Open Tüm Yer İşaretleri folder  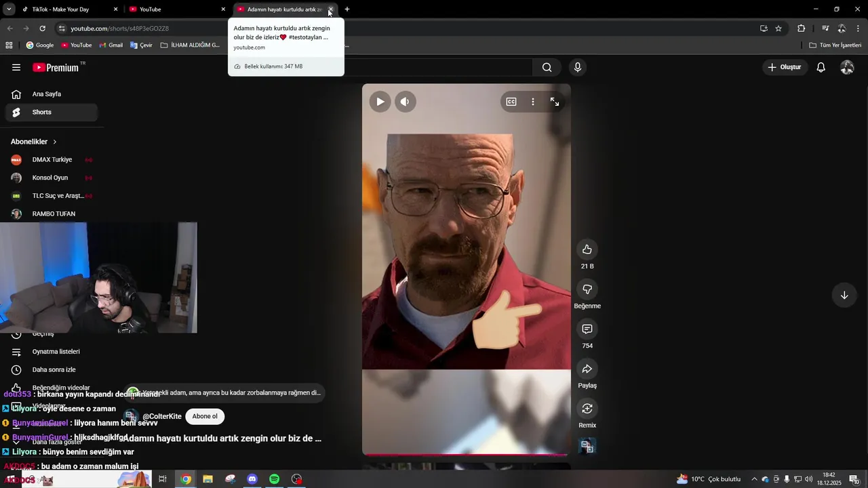click(x=835, y=45)
